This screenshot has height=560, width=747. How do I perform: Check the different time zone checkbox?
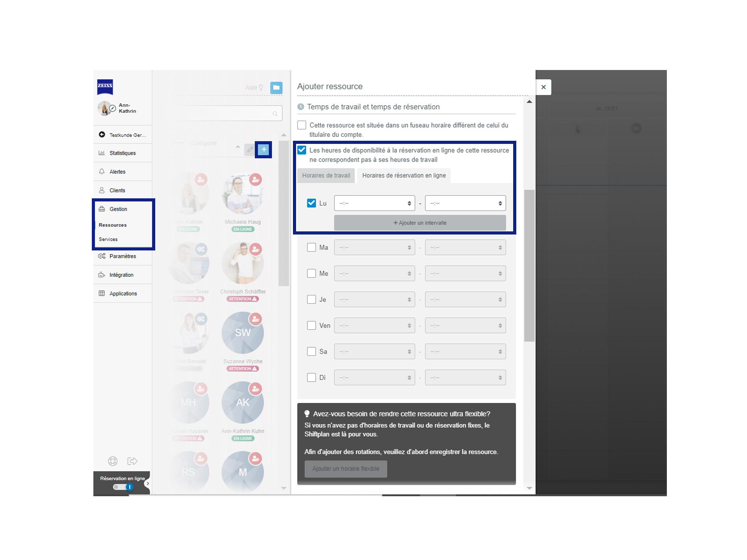pos(302,125)
